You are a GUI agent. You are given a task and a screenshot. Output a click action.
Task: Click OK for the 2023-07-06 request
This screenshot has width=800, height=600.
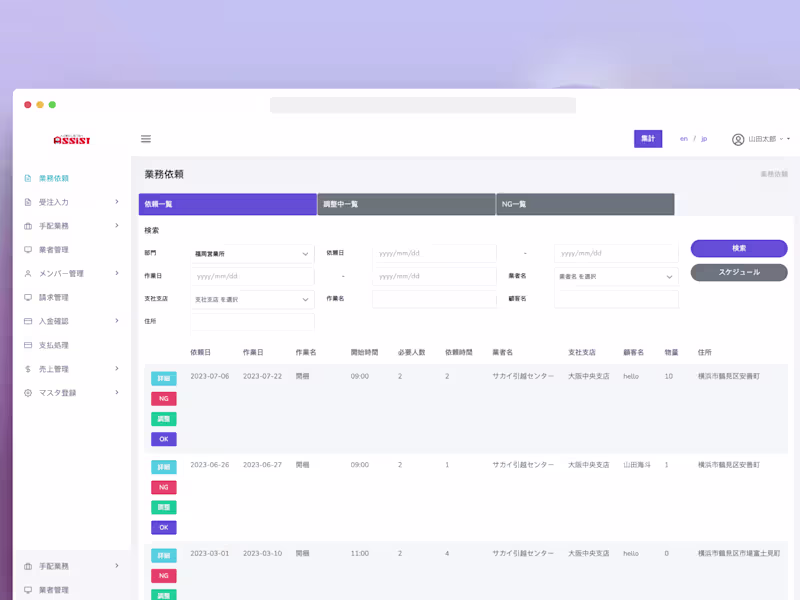tap(164, 439)
